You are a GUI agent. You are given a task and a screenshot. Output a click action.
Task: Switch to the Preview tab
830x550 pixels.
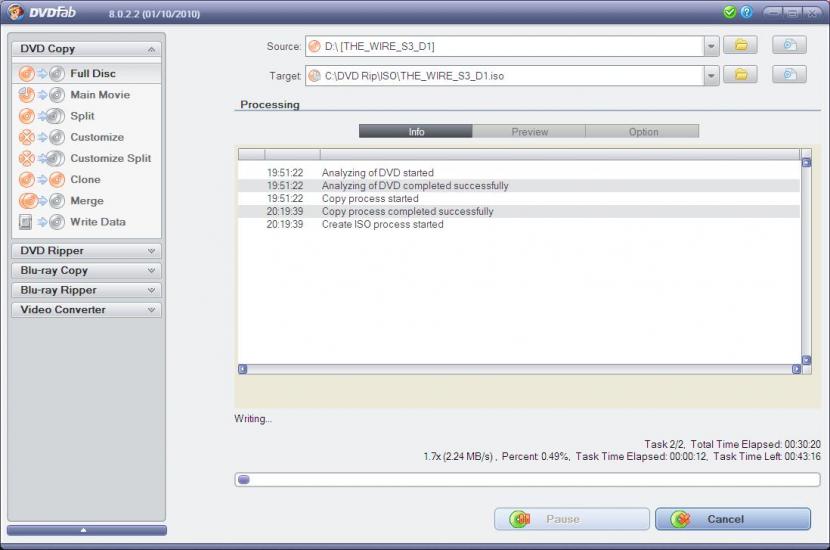(x=529, y=131)
